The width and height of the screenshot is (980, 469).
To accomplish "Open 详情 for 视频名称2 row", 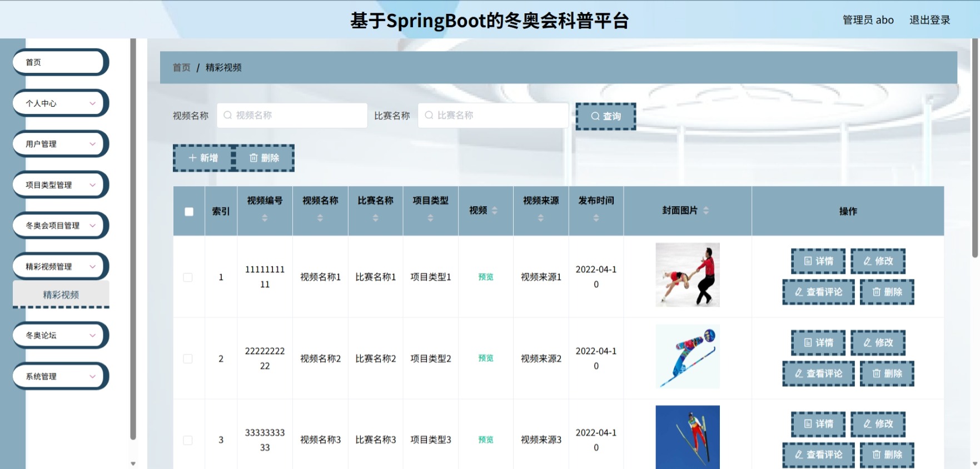I will pyautogui.click(x=818, y=343).
